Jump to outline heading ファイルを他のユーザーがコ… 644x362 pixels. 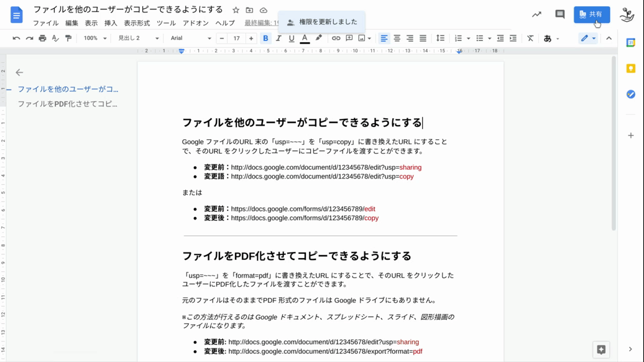68,89
